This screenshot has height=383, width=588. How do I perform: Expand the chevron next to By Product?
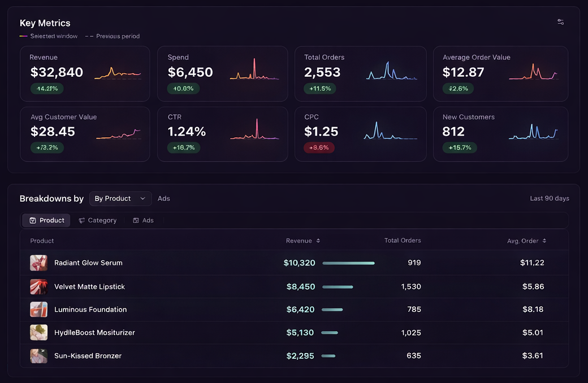pyautogui.click(x=142, y=198)
